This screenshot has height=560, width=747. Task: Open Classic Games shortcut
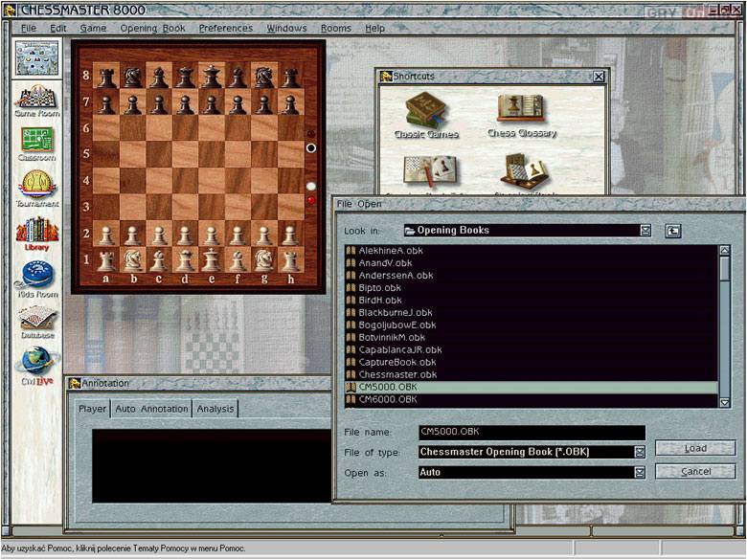[426, 116]
